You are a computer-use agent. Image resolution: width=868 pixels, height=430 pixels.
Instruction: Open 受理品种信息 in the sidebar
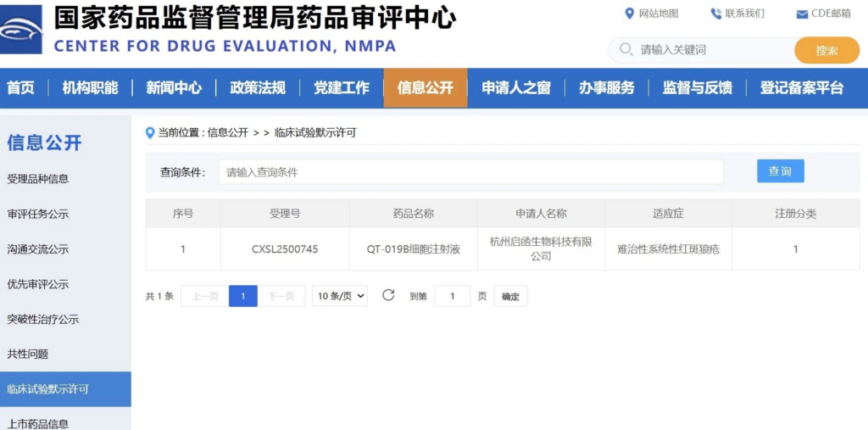pos(38,179)
